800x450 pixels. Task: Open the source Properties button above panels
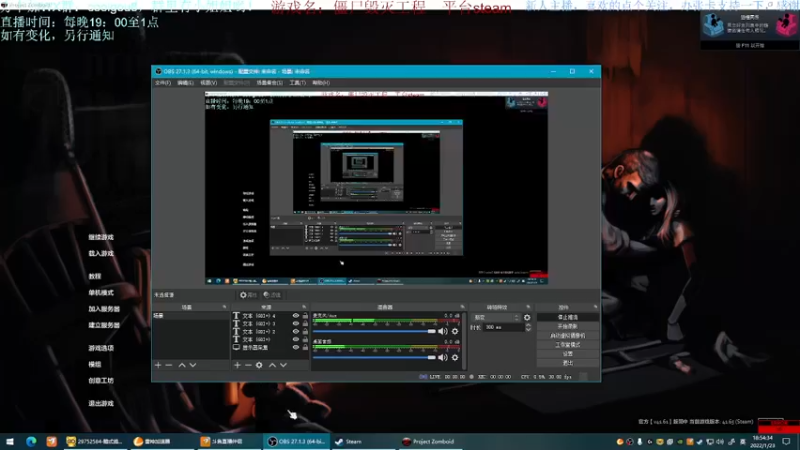tap(248, 295)
